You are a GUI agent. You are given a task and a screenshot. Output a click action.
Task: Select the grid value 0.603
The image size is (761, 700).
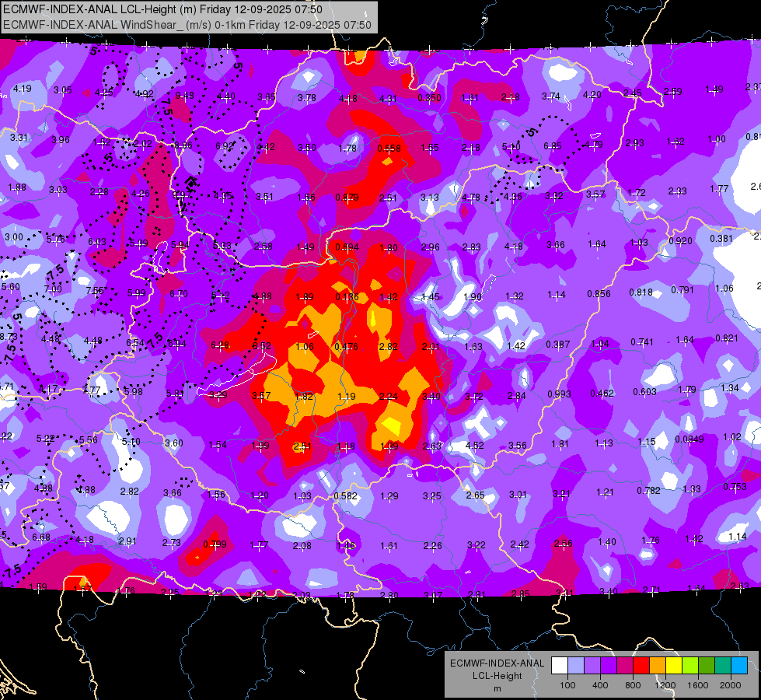(x=644, y=391)
